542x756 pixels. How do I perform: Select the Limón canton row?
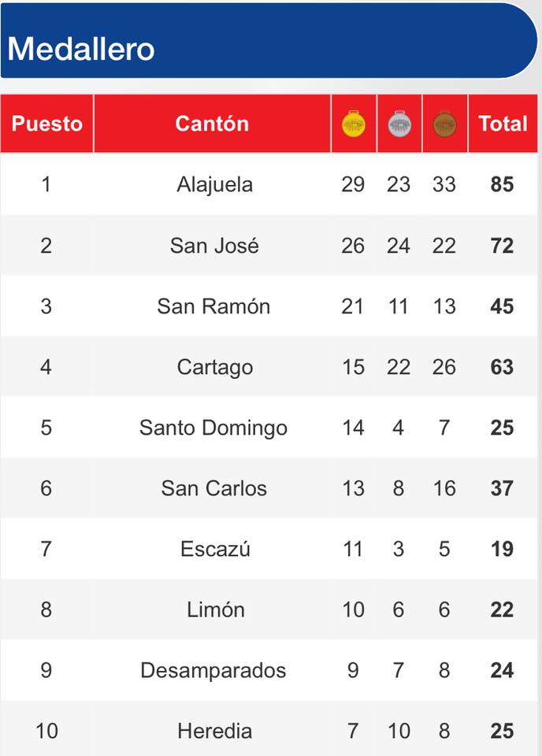(x=269, y=610)
